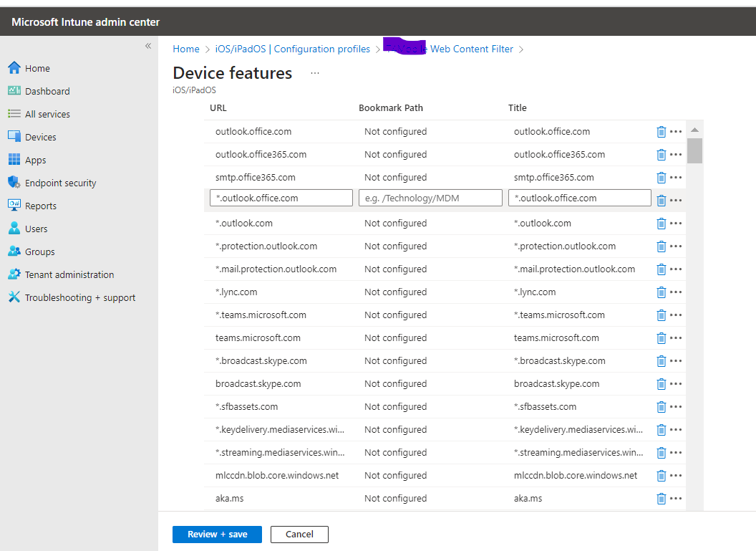756x551 pixels.
Task: Delete the mlccdn.blob.core.windows.net row
Action: click(x=661, y=476)
